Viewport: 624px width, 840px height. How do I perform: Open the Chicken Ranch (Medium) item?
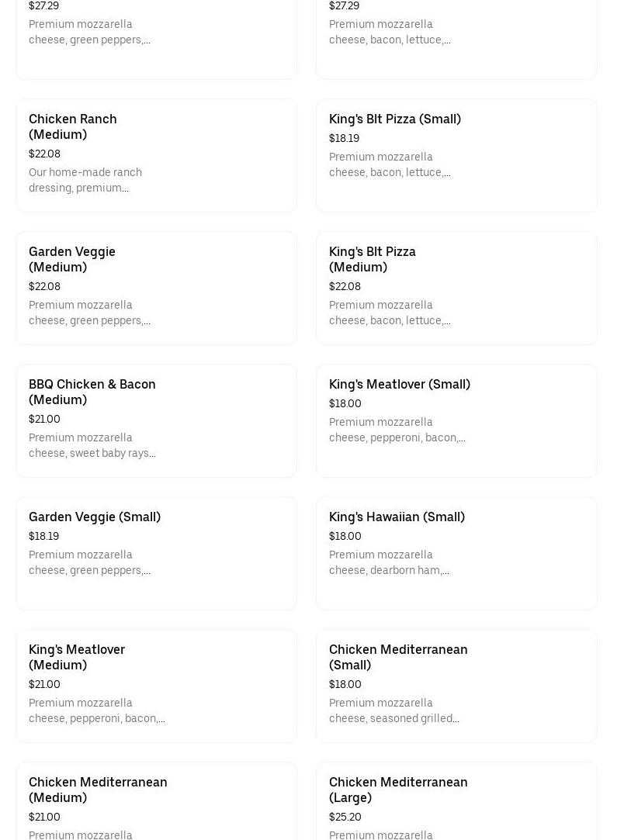156,155
